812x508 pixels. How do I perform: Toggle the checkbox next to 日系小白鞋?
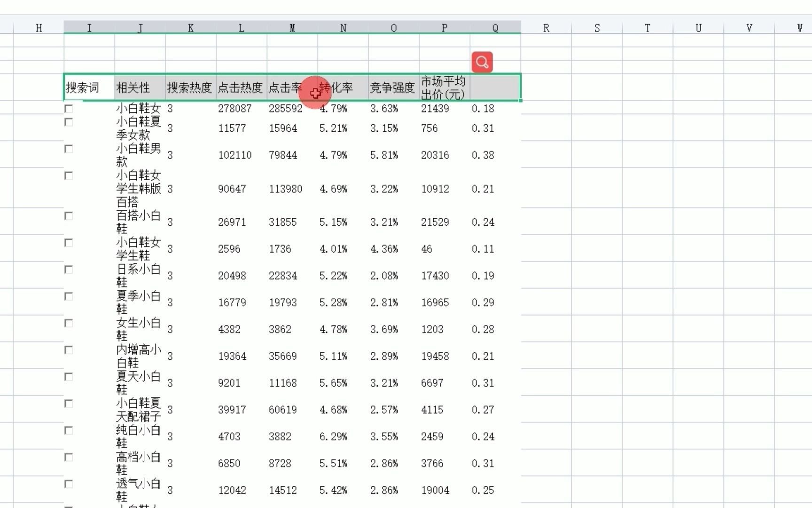click(x=69, y=269)
